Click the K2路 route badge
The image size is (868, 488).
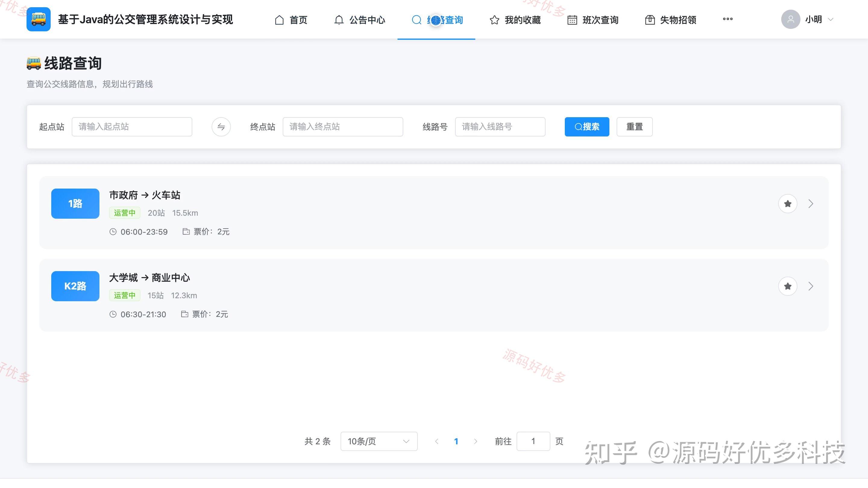(x=75, y=286)
